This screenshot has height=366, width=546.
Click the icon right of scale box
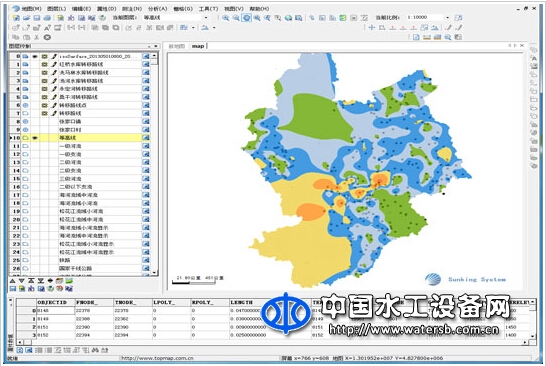pyautogui.click(x=459, y=17)
